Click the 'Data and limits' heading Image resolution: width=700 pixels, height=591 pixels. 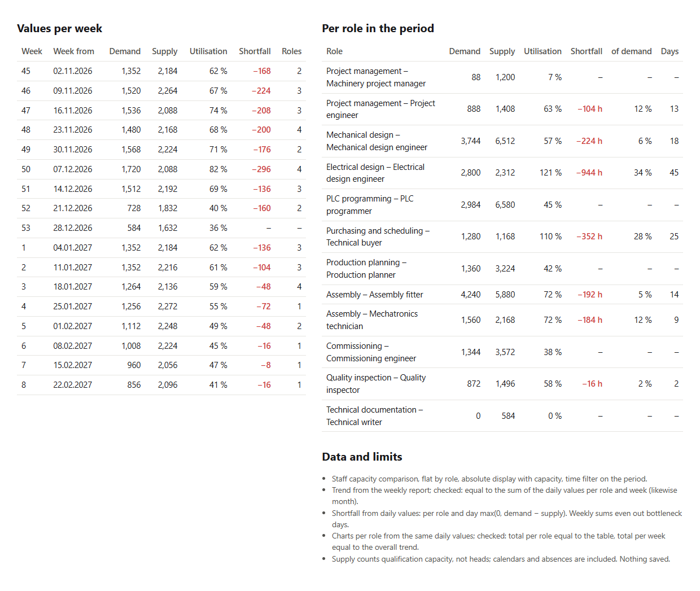[362, 457]
